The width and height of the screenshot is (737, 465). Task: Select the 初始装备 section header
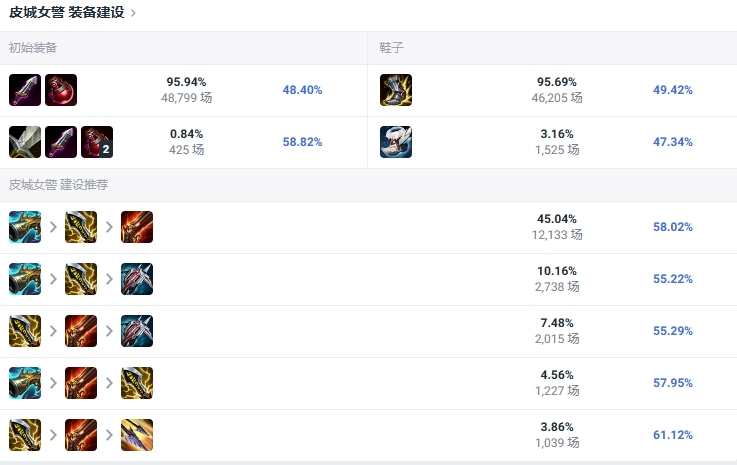[x=33, y=48]
